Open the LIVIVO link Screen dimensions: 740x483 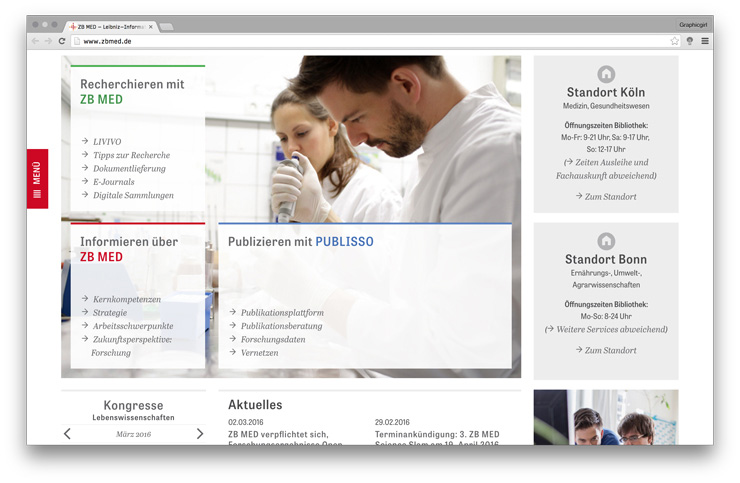pyautogui.click(x=106, y=142)
